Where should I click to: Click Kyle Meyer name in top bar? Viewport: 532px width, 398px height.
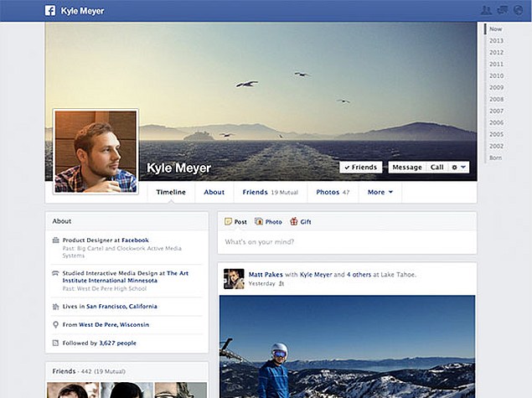coord(82,11)
